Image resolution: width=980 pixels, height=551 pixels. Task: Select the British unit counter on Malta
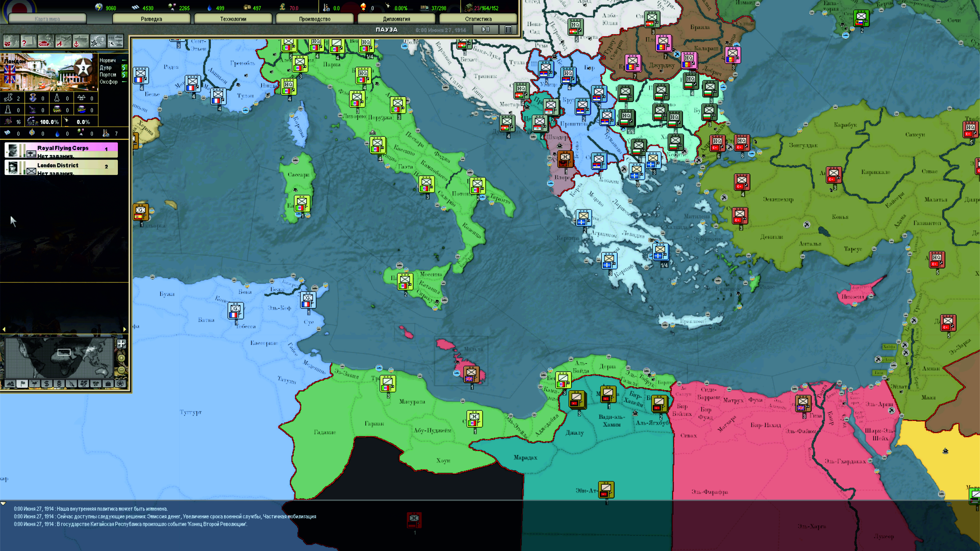471,374
